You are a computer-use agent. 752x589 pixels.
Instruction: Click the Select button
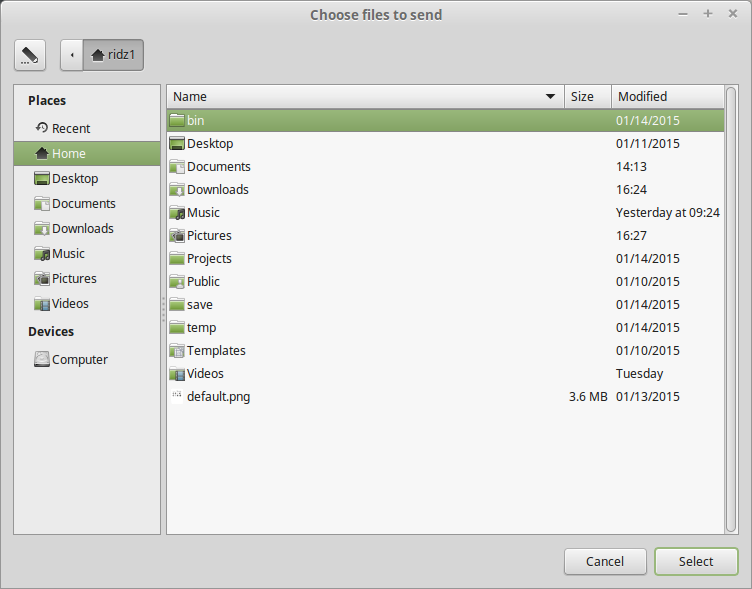click(696, 561)
